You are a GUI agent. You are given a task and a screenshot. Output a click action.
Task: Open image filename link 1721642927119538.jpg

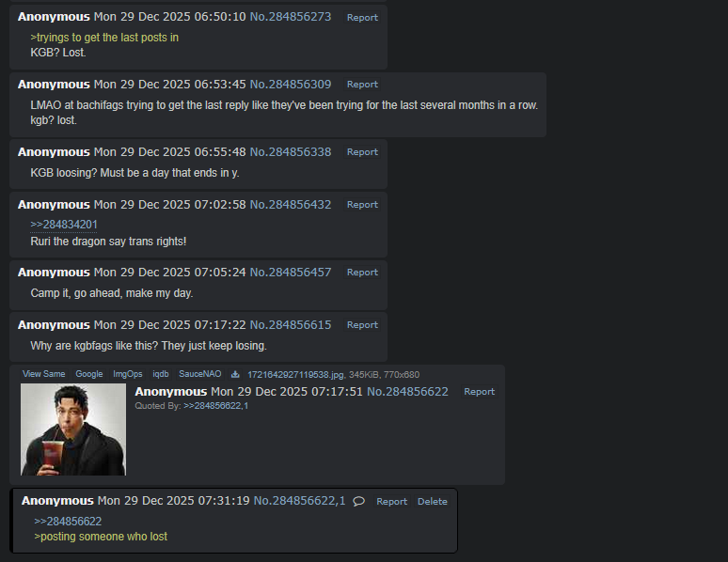click(295, 375)
